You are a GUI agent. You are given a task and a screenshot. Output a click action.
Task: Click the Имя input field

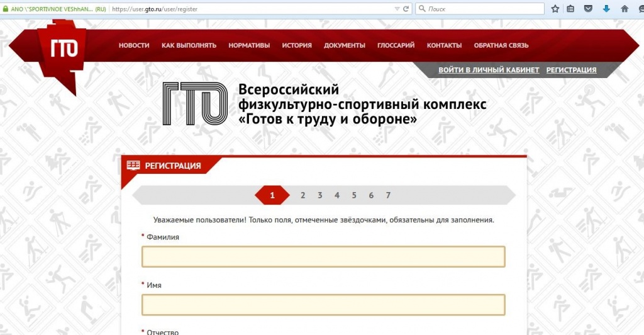point(323,305)
